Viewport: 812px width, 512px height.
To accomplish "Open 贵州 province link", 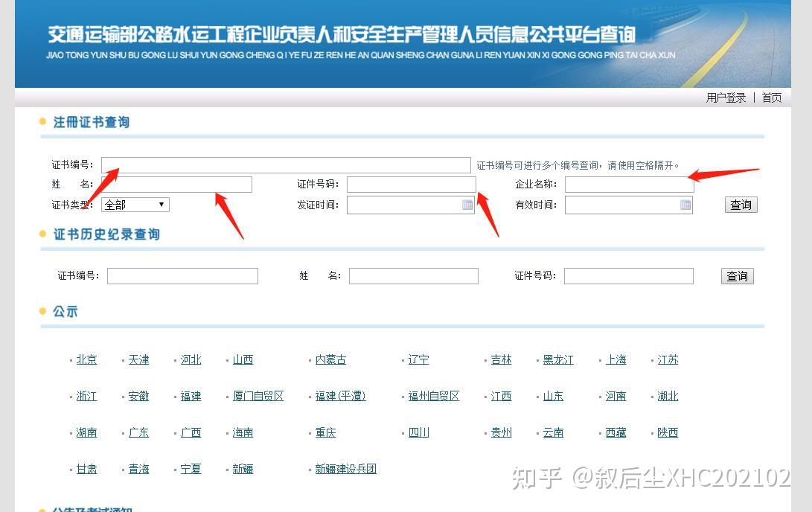I will click(502, 432).
